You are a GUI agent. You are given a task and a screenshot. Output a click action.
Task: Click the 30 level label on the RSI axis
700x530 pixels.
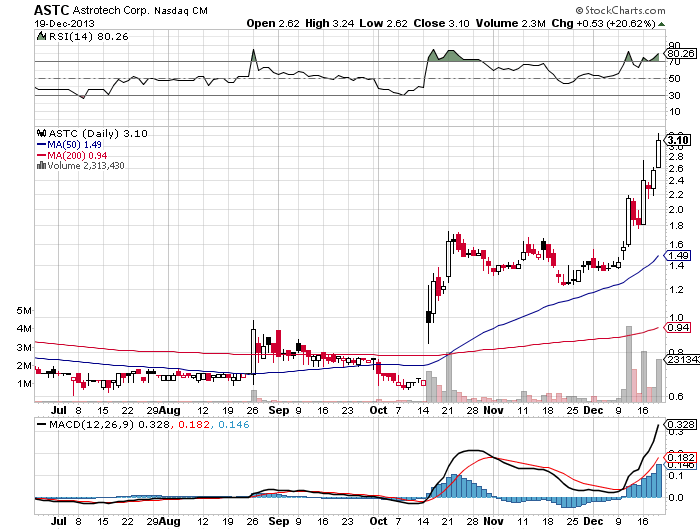pos(675,96)
